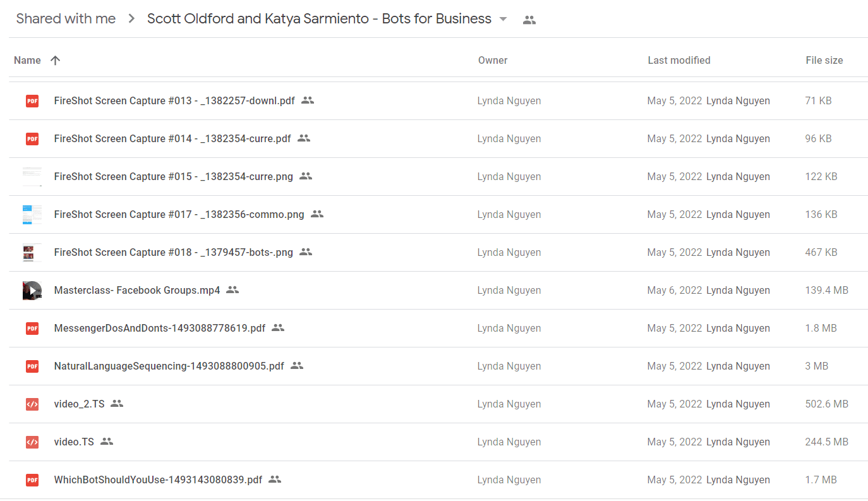Select NaturalLanguageSequencing-1493088800905.pdf file name
This screenshot has height=501, width=868.
click(169, 366)
